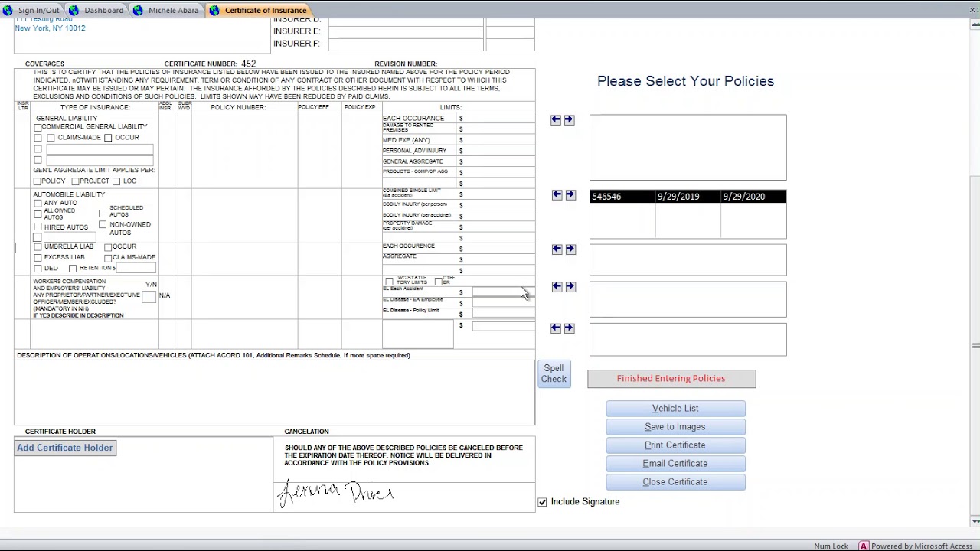The height and width of the screenshot is (551, 980).
Task: Click Close Certificate button
Action: (675, 482)
